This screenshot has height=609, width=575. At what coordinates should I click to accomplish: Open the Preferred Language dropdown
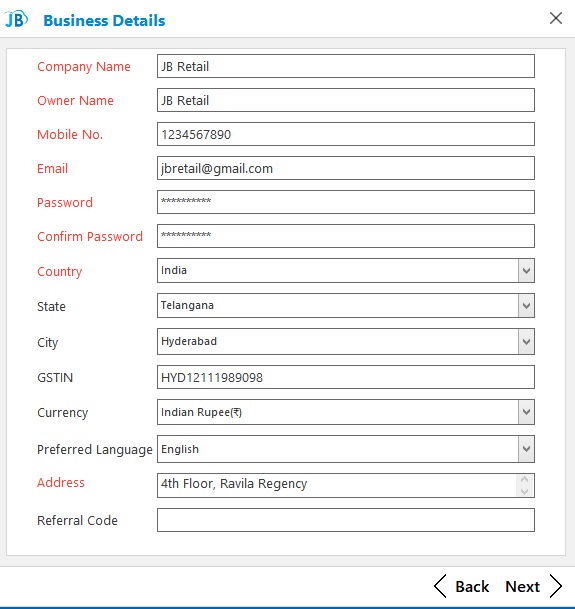pos(526,449)
